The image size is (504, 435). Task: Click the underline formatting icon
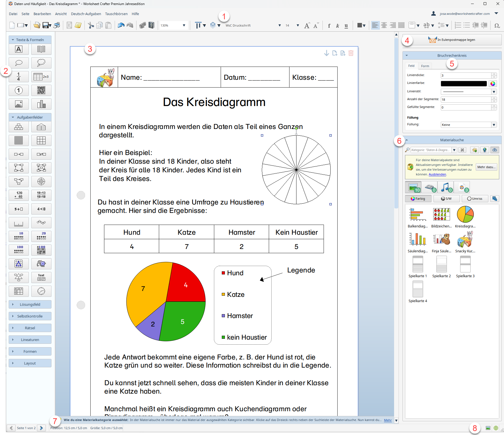pos(346,26)
